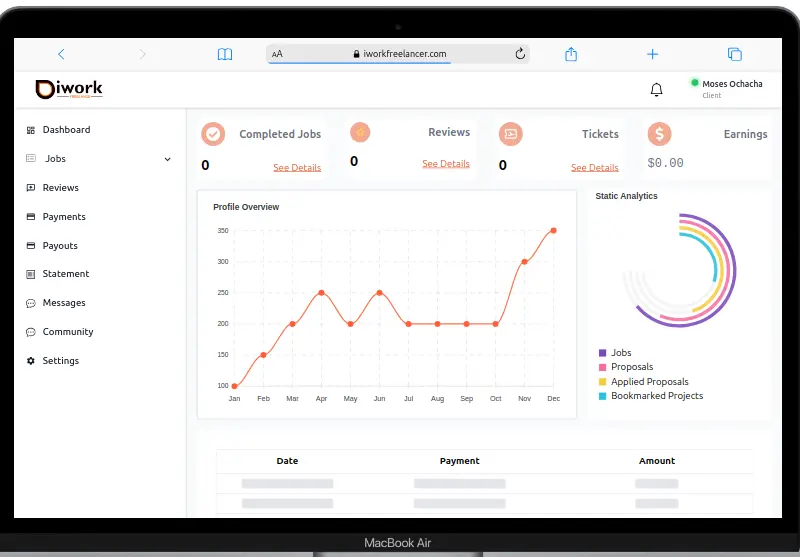This screenshot has width=800, height=557.
Task: Click See Details under Tickets
Action: click(594, 168)
